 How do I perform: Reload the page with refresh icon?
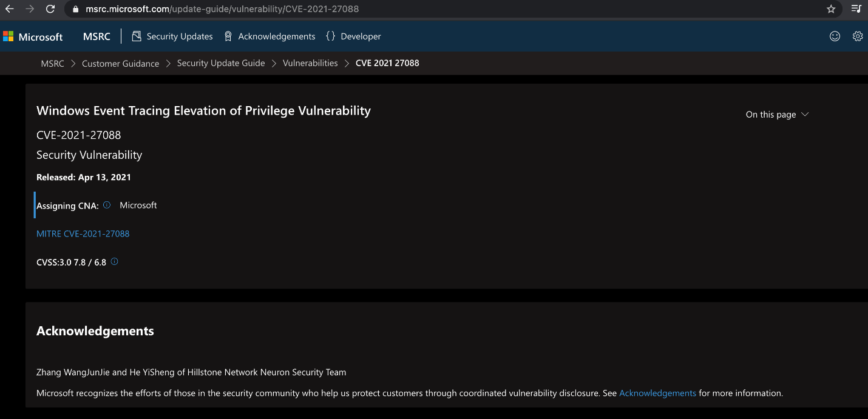[x=50, y=9]
